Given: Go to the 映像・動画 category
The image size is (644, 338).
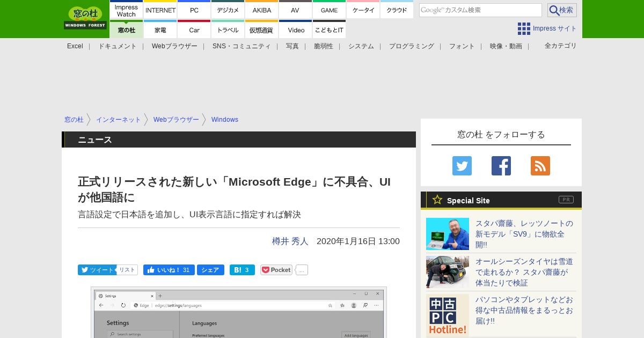Looking at the screenshot, I should point(506,46).
